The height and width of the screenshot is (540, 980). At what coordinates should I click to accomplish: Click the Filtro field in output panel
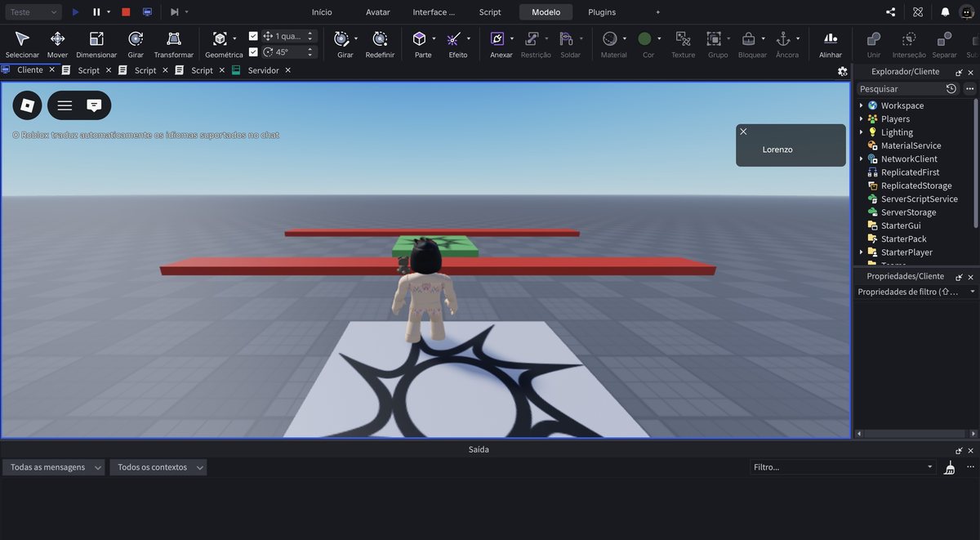pos(843,467)
